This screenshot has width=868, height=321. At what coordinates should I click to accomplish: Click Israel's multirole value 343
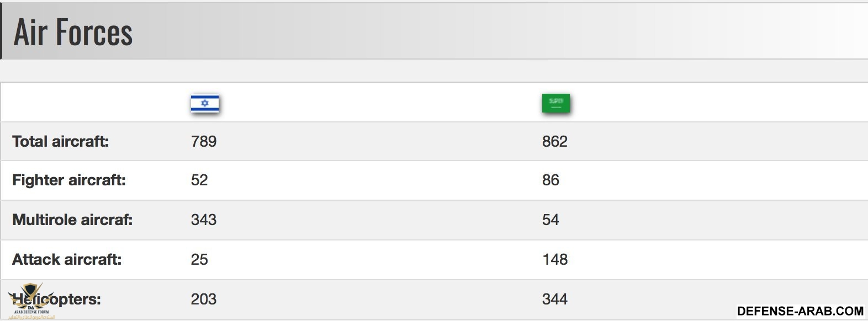204,220
